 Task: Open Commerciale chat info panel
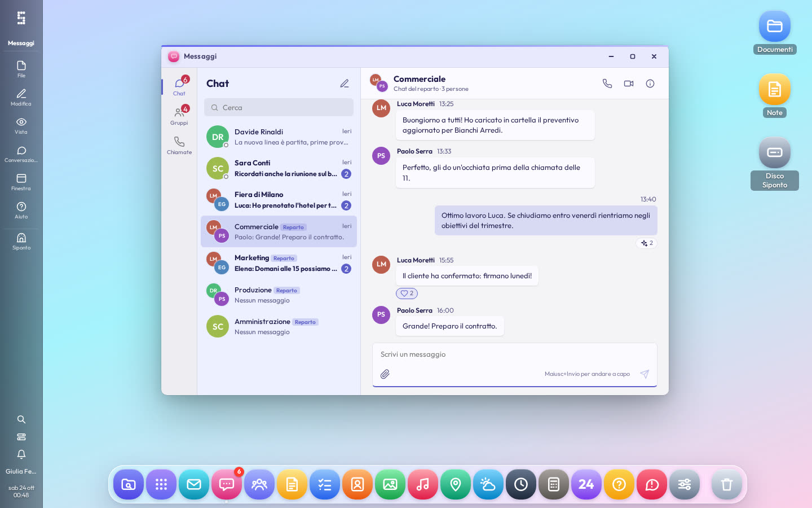[650, 84]
